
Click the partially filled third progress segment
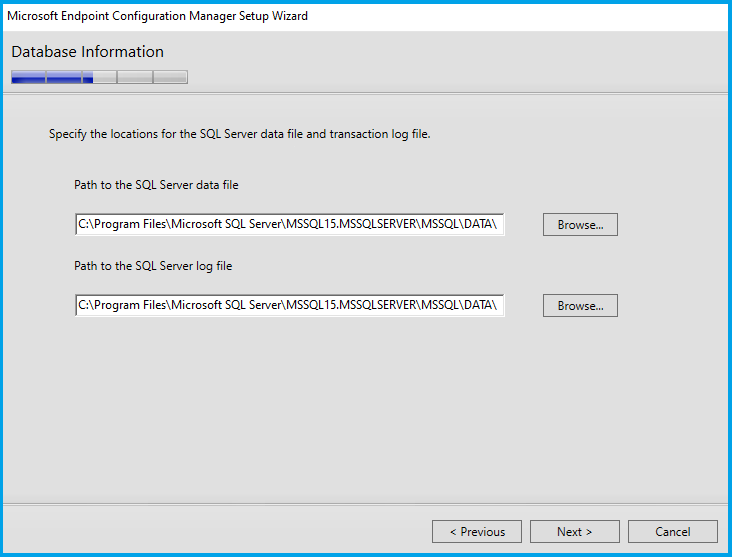[x=99, y=77]
